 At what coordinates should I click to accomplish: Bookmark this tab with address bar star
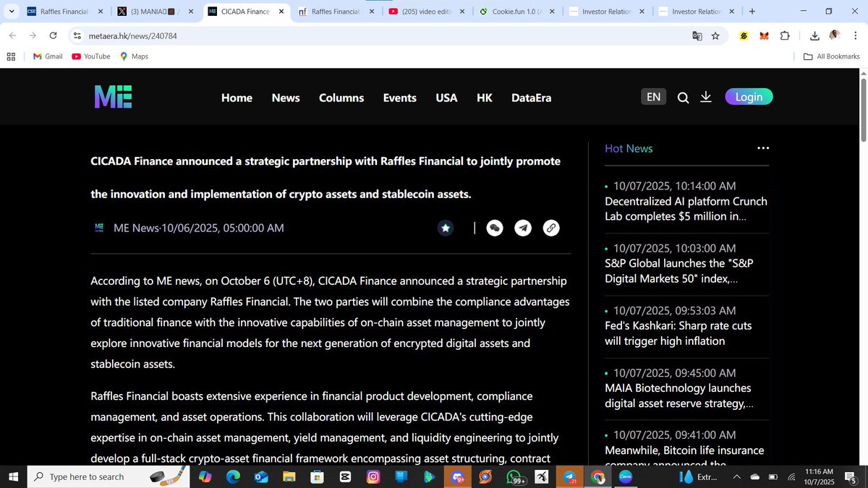[715, 35]
